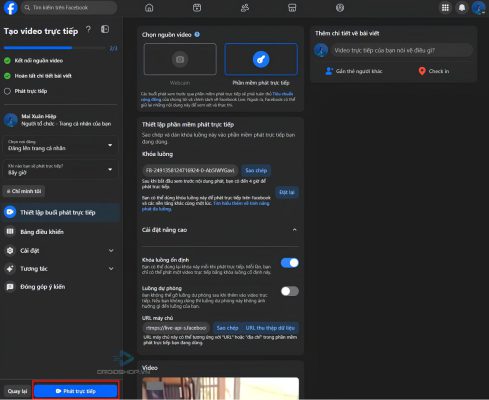
Task: Click the Chỉ mình tôi privacy button
Action: click(x=24, y=191)
